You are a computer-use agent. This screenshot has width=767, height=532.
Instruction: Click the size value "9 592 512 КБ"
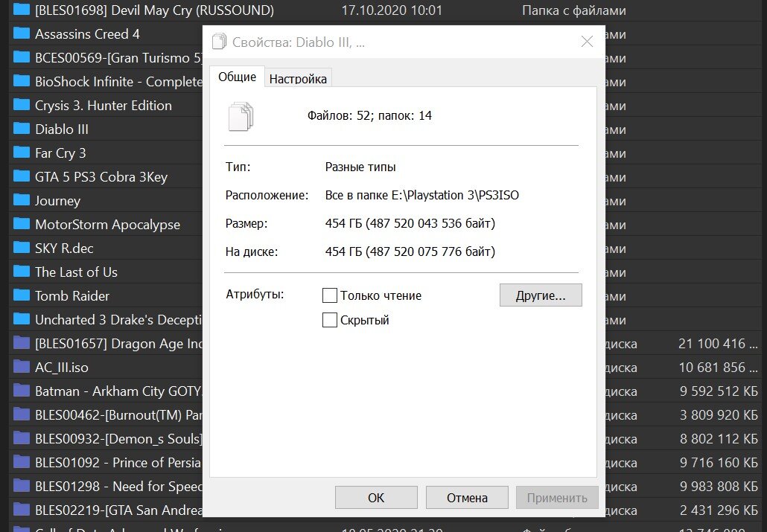pos(719,391)
